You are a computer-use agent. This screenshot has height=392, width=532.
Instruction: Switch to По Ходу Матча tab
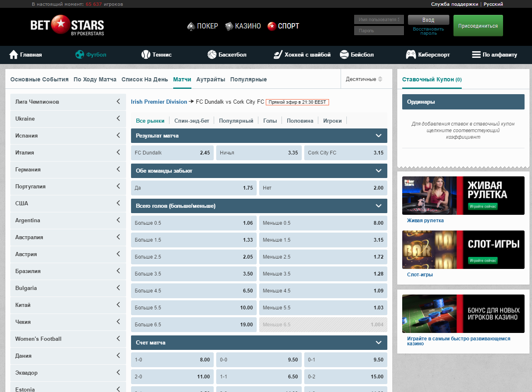coord(95,79)
